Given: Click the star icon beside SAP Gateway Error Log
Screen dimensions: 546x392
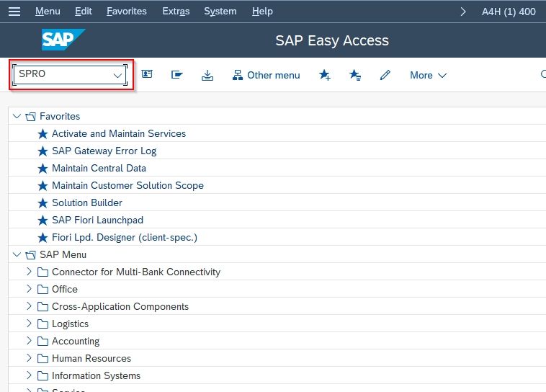Looking at the screenshot, I should point(42,151).
